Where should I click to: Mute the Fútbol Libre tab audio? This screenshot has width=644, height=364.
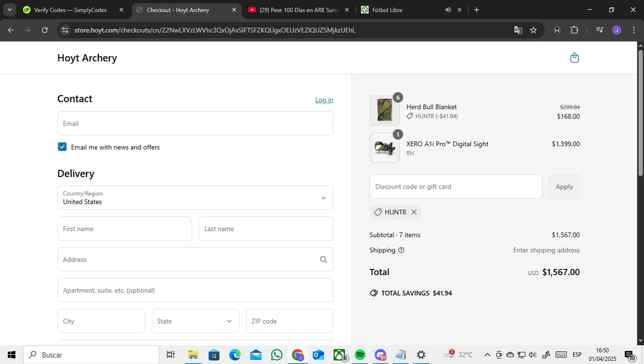click(448, 10)
